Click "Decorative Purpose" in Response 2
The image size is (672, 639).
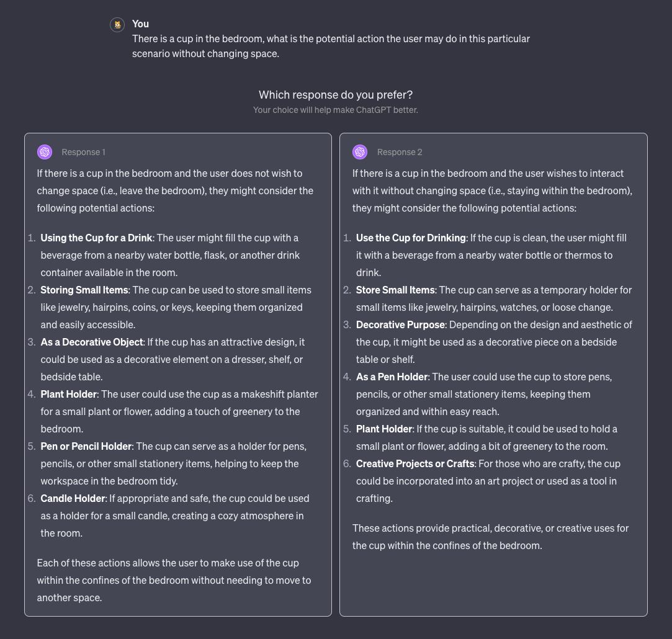(x=400, y=324)
